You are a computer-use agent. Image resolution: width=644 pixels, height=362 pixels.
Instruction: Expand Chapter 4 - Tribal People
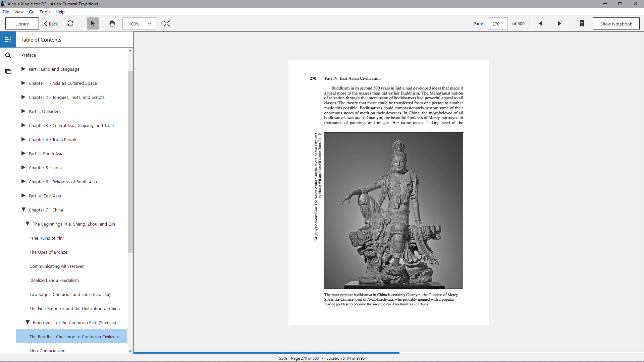23,139
